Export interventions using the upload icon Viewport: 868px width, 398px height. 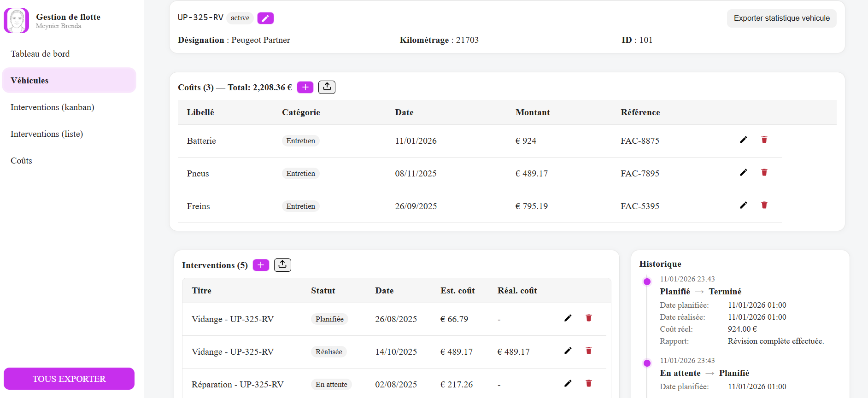click(282, 265)
